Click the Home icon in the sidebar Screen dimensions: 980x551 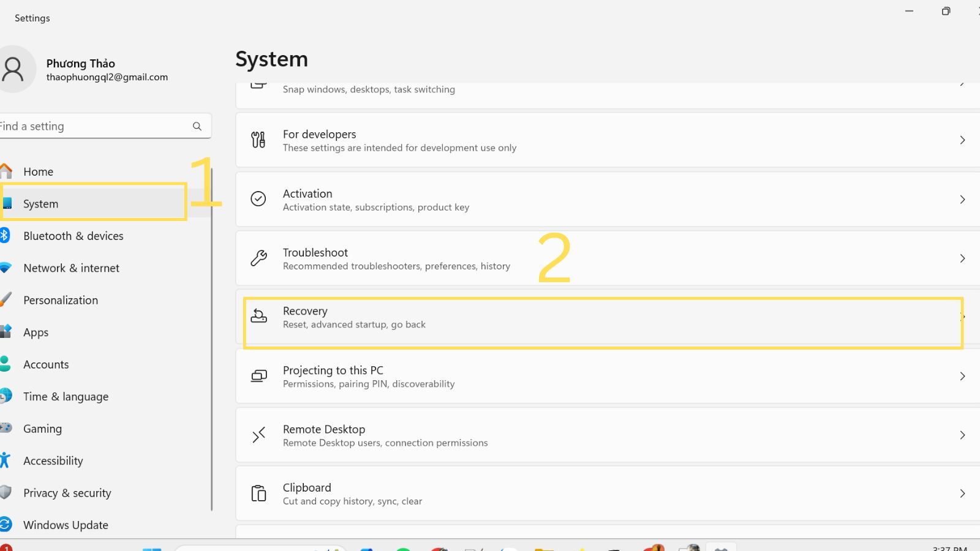click(x=6, y=171)
